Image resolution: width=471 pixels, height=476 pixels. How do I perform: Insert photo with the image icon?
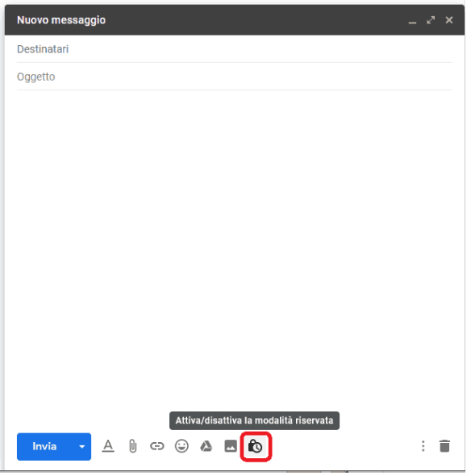pyautogui.click(x=231, y=446)
